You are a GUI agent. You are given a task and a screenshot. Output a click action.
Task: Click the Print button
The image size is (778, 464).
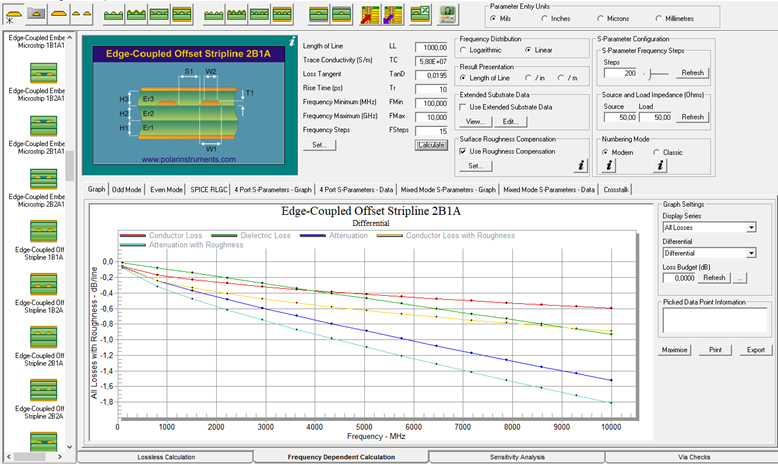715,350
